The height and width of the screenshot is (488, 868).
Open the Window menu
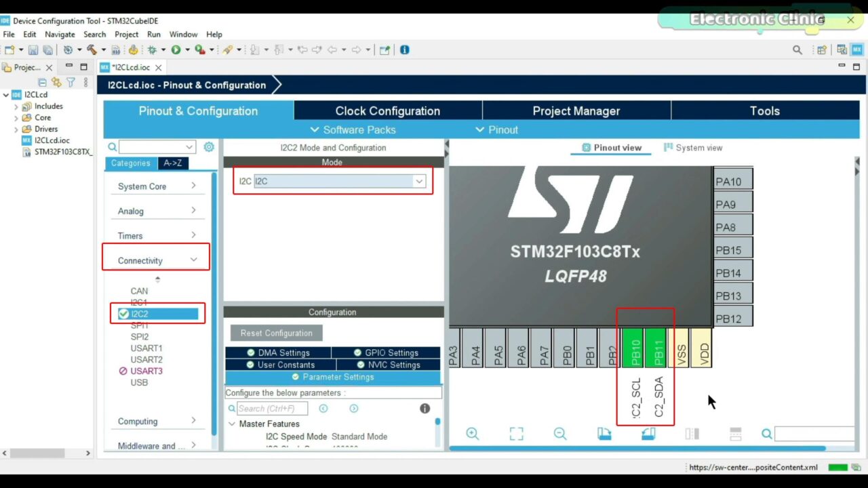(x=183, y=34)
